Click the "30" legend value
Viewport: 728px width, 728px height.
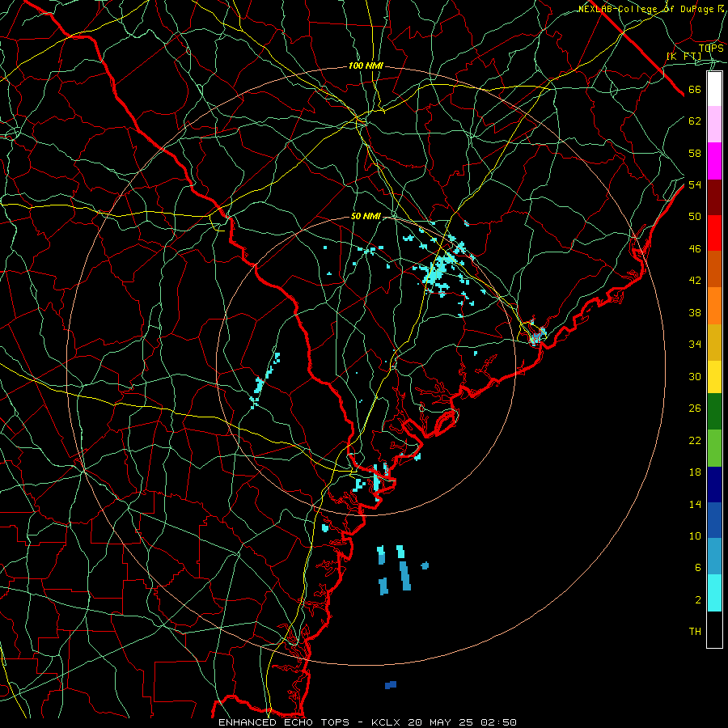click(x=695, y=376)
